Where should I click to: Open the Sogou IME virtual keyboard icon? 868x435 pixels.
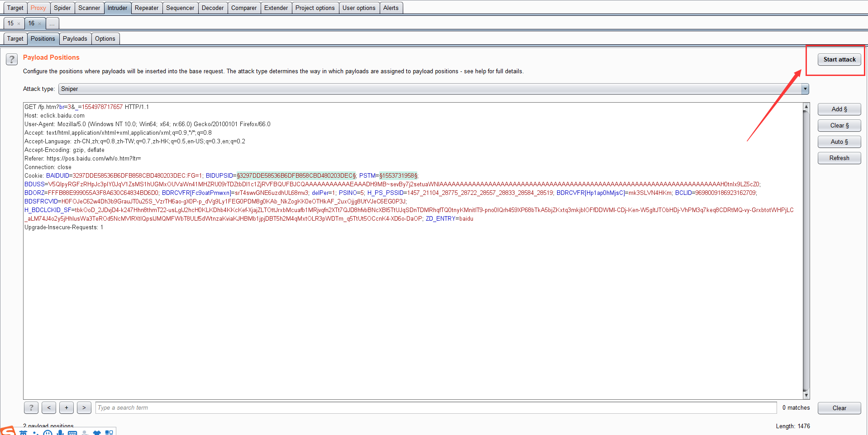point(72,433)
